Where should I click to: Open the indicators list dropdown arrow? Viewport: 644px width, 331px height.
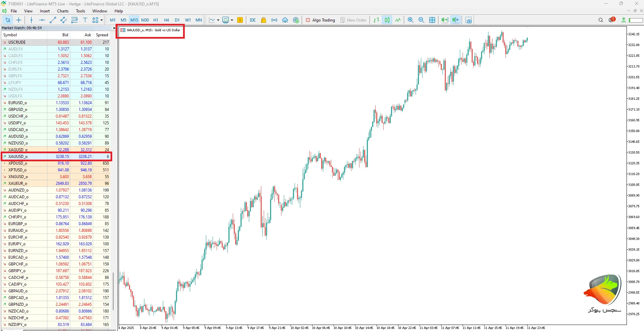click(x=218, y=20)
